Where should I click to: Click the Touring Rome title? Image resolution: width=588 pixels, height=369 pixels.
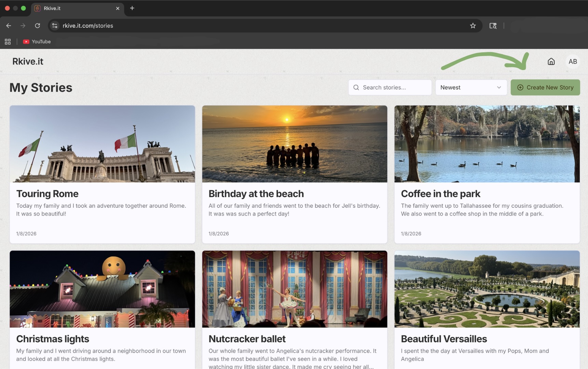47,194
